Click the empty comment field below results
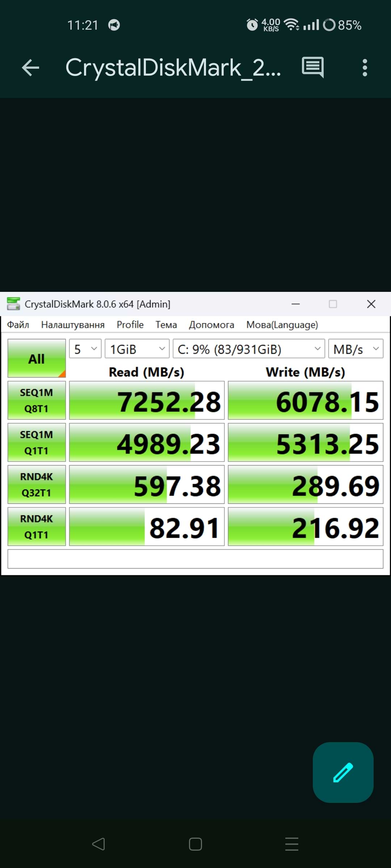 pos(195,559)
